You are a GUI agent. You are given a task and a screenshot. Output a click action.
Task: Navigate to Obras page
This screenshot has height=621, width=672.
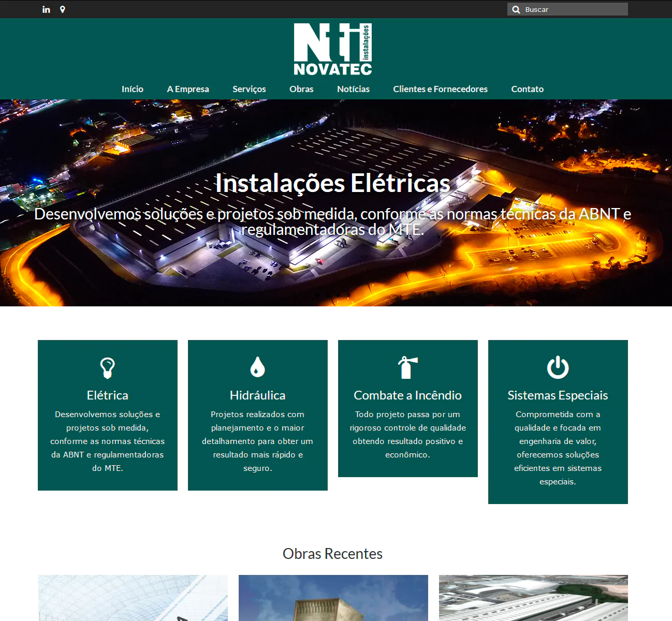[301, 89]
